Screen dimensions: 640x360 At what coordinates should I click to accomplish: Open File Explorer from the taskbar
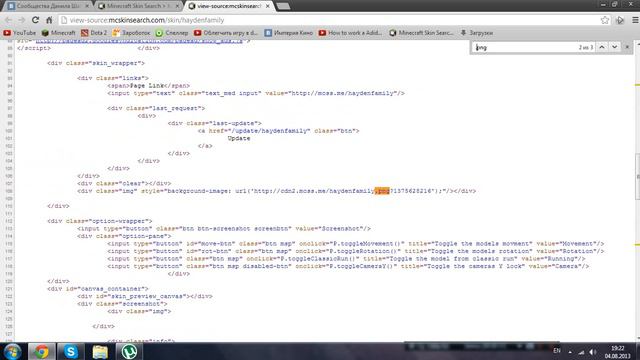click(100, 351)
